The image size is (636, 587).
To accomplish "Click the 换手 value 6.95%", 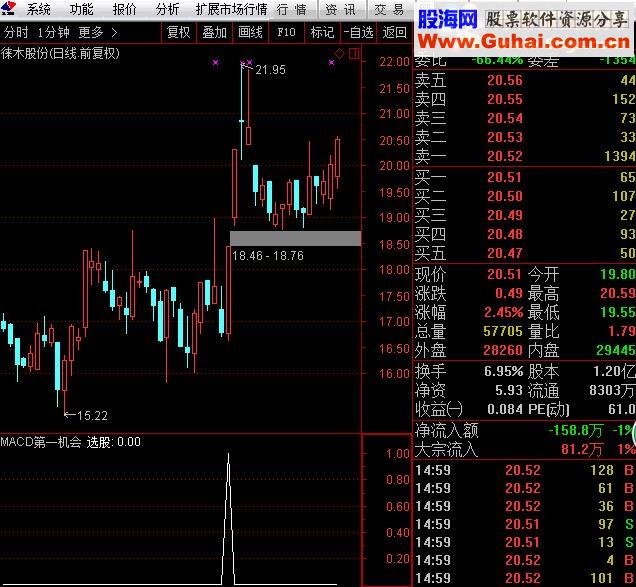I will click(503, 372).
